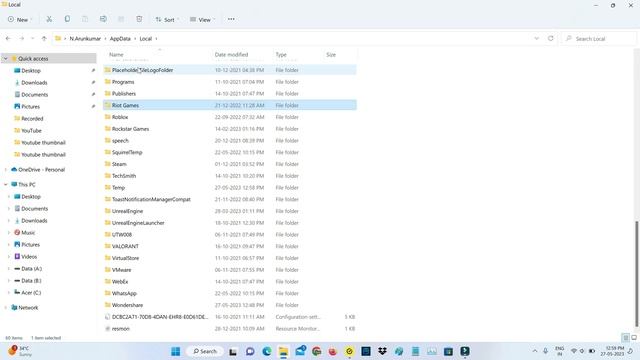Viewport: 640px width, 360px height.
Task: Select the Steam folder
Action: click(230, 164)
